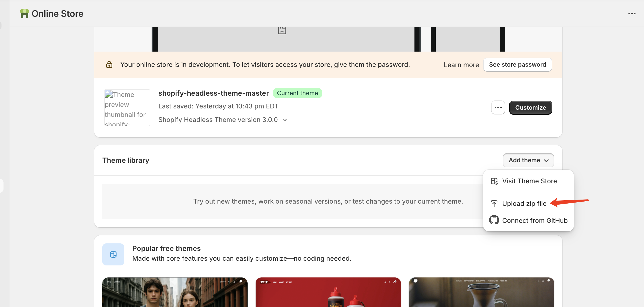644x307 pixels.
Task: Open the Add theme dropdown
Action: coord(528,160)
